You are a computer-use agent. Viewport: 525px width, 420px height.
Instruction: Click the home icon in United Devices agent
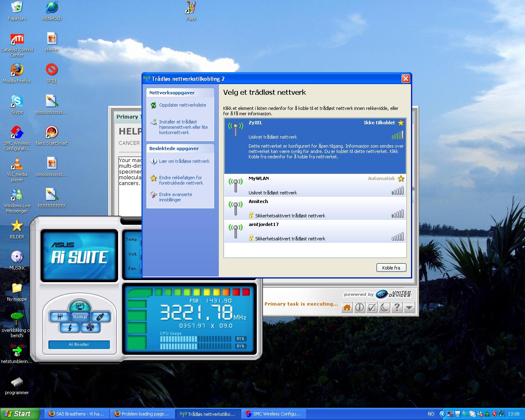tap(347, 308)
